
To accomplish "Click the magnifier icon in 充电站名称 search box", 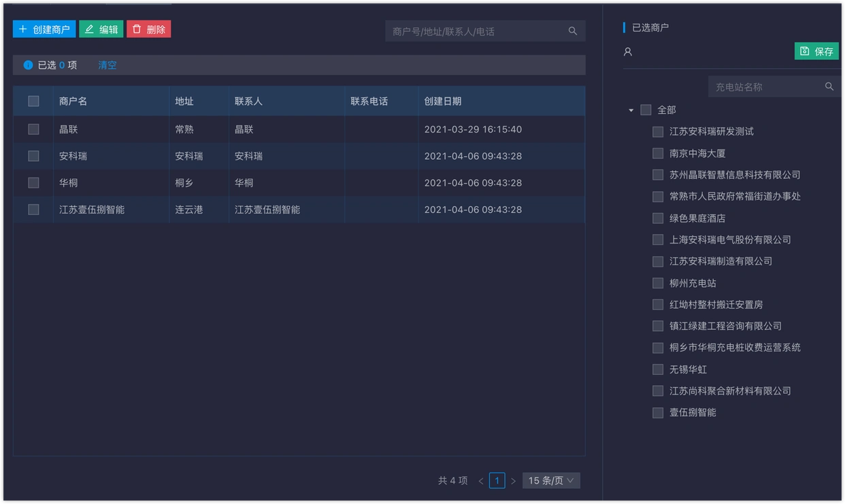I will click(829, 86).
